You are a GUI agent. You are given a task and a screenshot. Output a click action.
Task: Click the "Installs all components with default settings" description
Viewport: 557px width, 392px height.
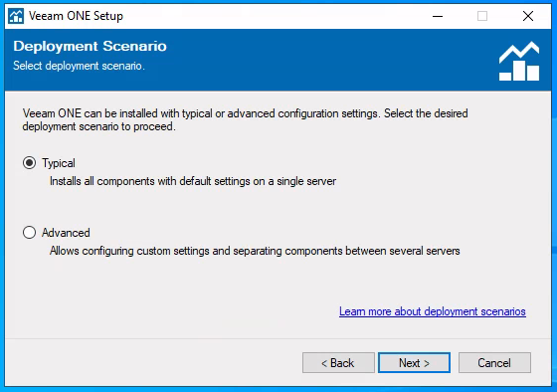click(x=193, y=181)
